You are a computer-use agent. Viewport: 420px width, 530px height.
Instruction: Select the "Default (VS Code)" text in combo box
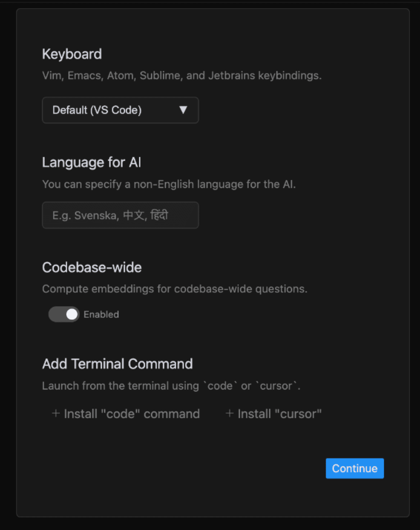(97, 110)
